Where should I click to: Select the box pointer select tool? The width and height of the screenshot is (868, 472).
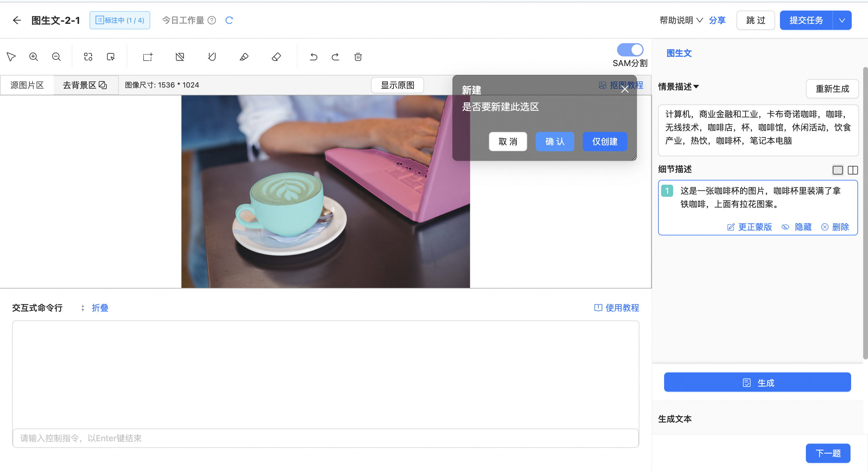click(x=111, y=57)
